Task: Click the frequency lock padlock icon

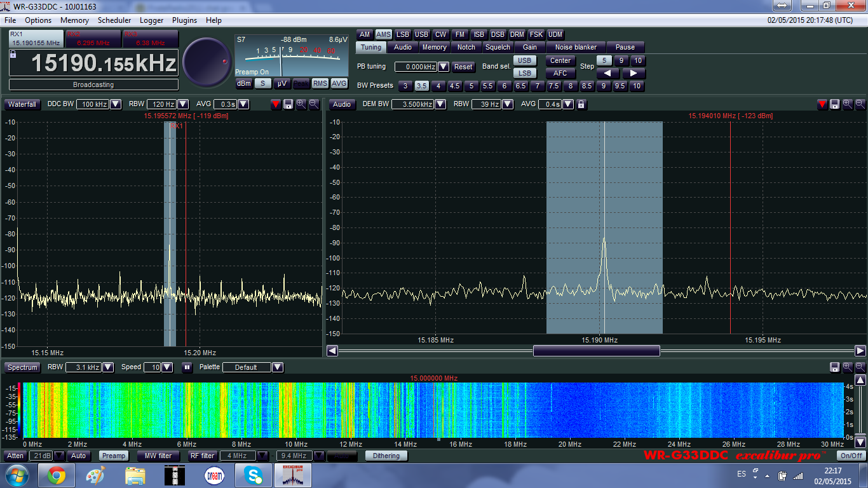Action: click(13, 55)
